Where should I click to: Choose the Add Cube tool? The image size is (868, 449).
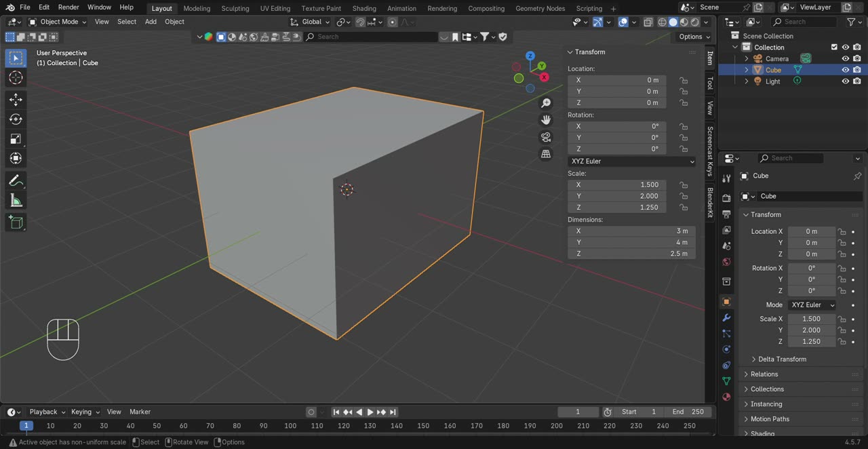[16, 222]
